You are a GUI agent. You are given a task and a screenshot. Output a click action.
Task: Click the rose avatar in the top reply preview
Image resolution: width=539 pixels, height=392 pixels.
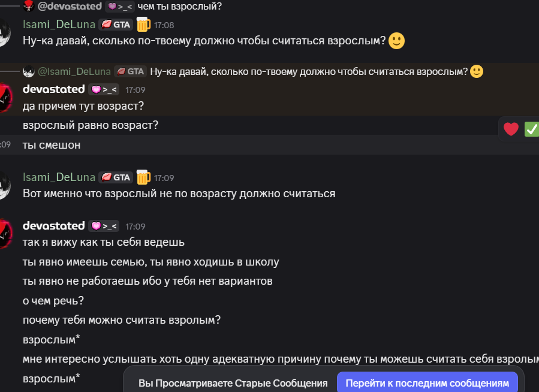[29, 7]
